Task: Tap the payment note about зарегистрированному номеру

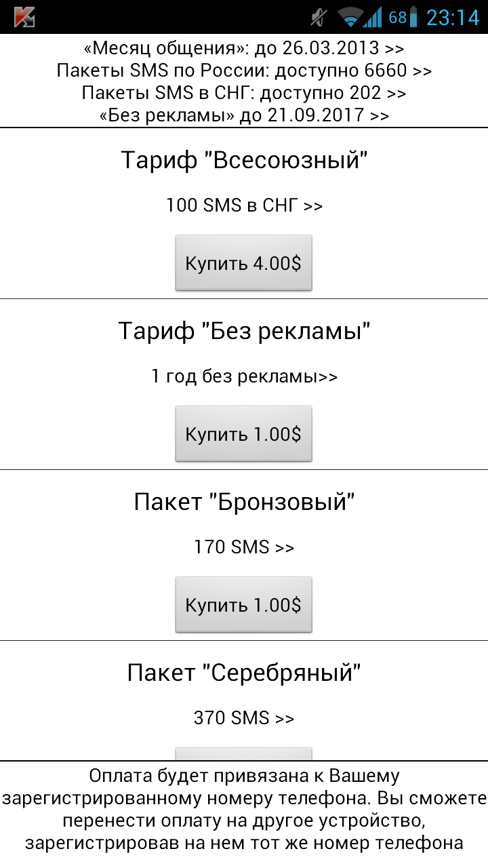Action: [x=244, y=809]
